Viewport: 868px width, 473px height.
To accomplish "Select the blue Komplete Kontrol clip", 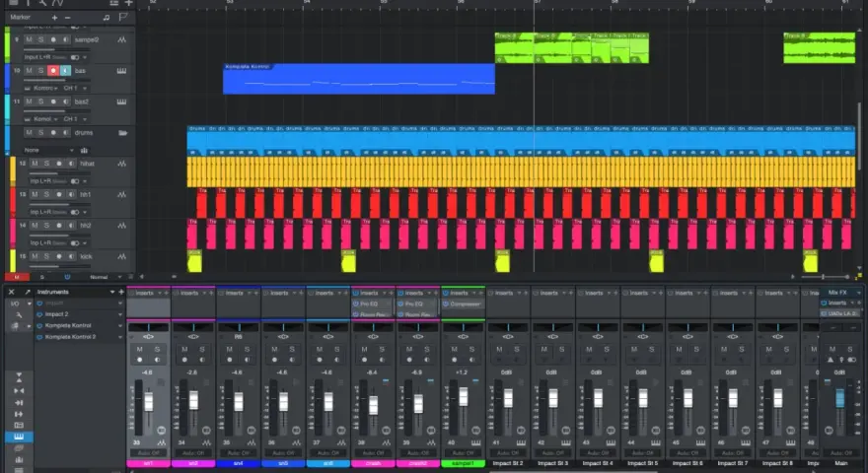I will coord(359,79).
